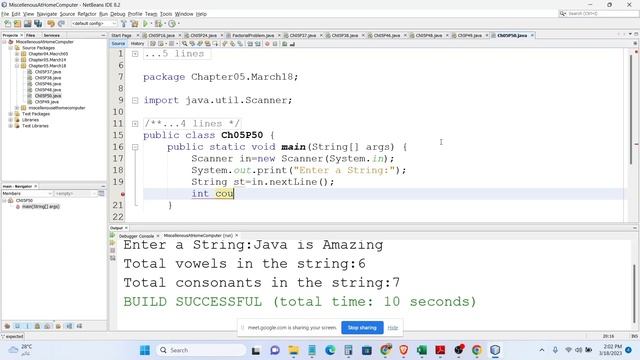Open the Window menu
Screen dimensions: 640x360
point(184,14)
